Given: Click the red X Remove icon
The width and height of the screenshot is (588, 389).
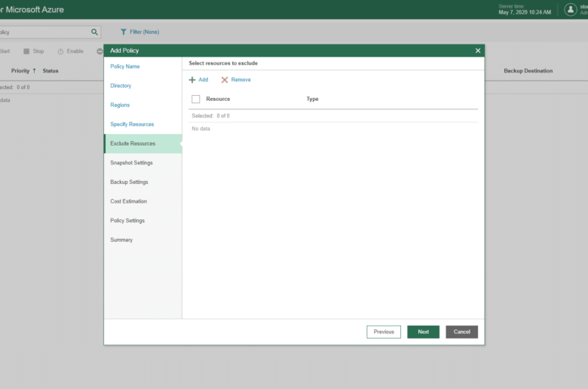Looking at the screenshot, I should [x=225, y=80].
